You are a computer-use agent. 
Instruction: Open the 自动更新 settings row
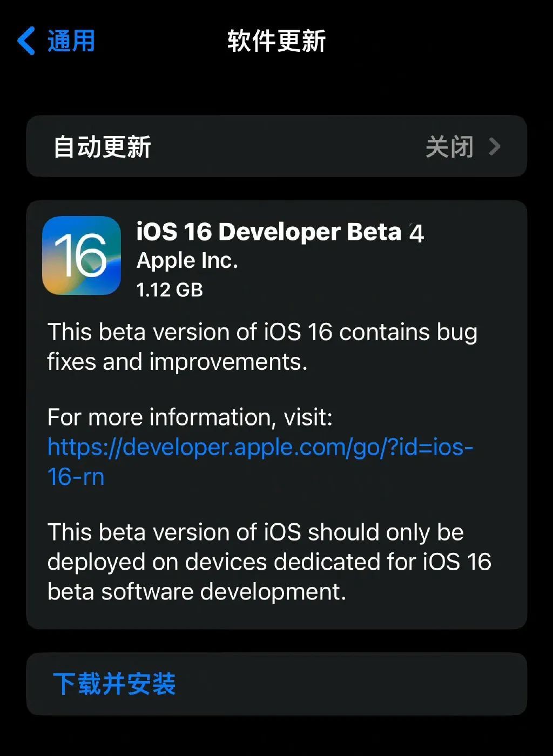pyautogui.click(x=276, y=146)
